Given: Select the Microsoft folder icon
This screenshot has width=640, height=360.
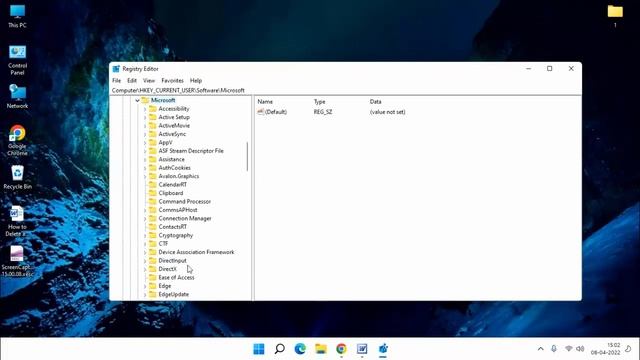Looking at the screenshot, I should coord(145,100).
